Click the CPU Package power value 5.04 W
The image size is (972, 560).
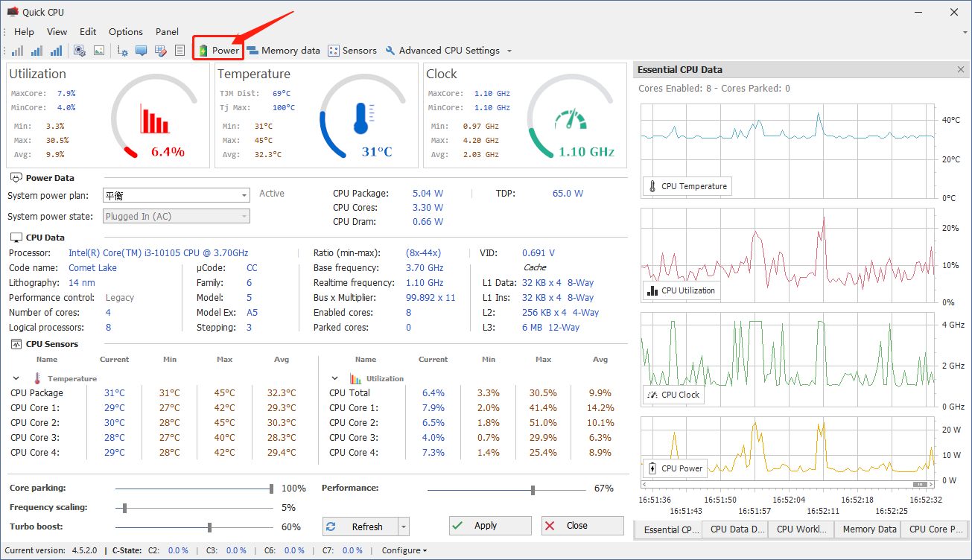pos(428,194)
